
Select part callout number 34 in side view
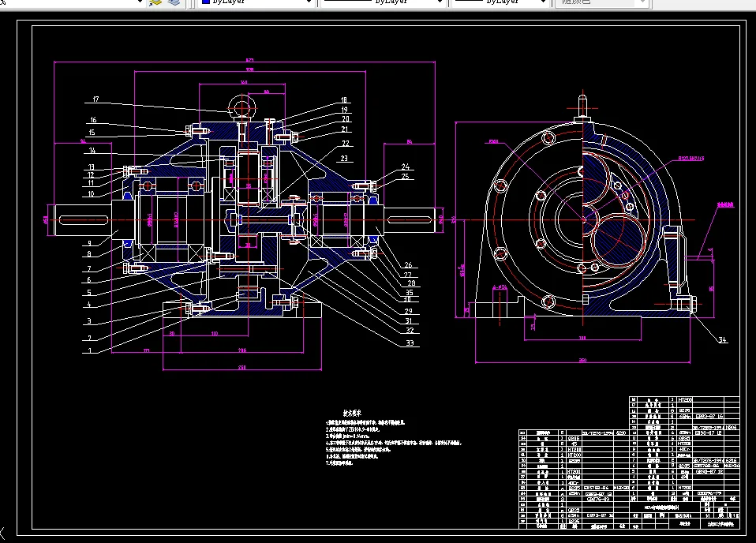tap(722, 339)
